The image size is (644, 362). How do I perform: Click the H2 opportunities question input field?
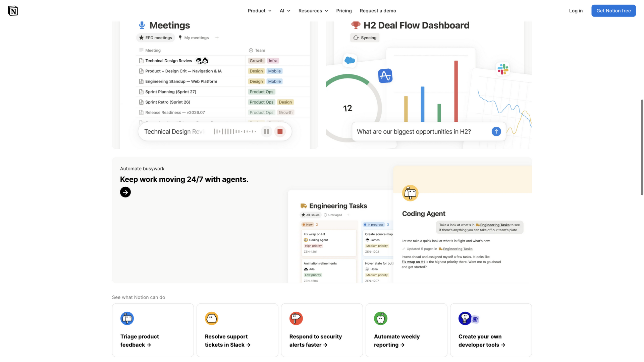(429, 132)
